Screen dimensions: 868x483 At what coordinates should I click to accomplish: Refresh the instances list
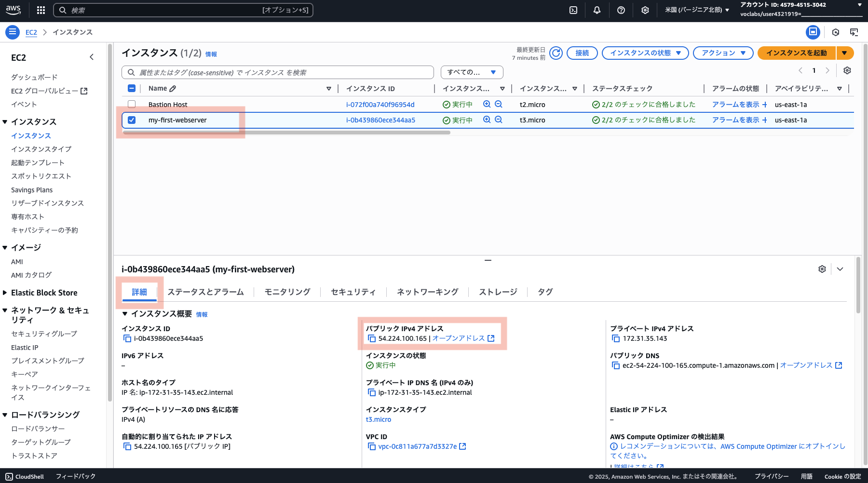[x=556, y=53]
